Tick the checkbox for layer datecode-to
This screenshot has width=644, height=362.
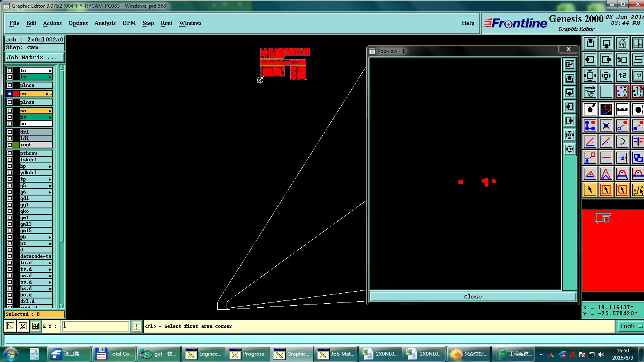10,256
